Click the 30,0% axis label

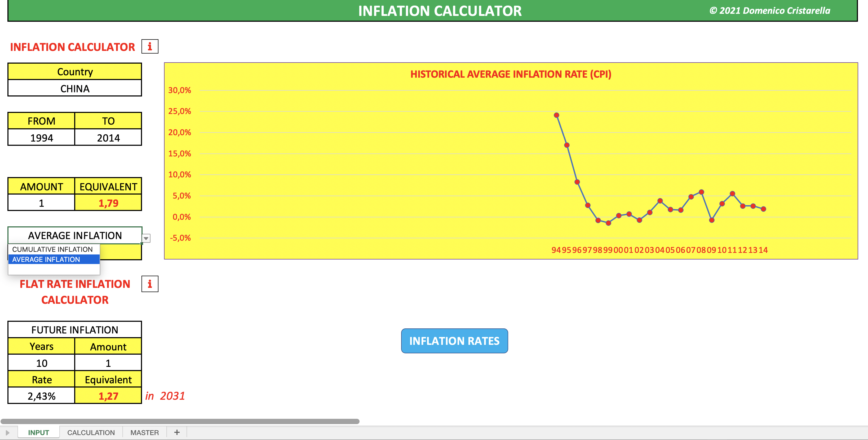click(x=180, y=90)
